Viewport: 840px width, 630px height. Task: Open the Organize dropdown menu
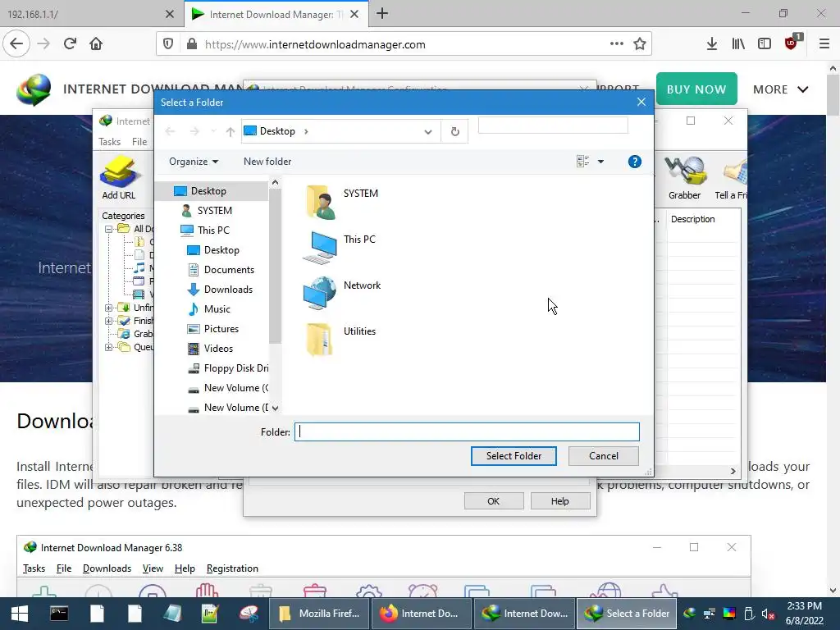[194, 162]
